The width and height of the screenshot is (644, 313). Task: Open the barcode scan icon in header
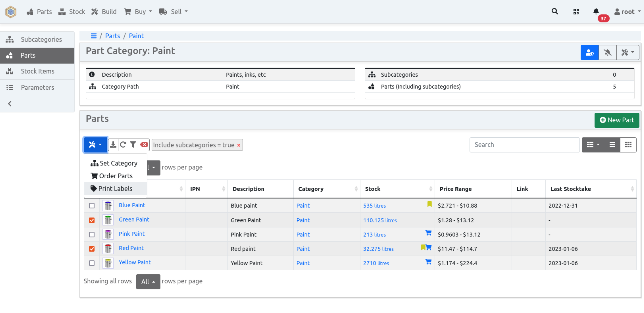pyautogui.click(x=576, y=11)
